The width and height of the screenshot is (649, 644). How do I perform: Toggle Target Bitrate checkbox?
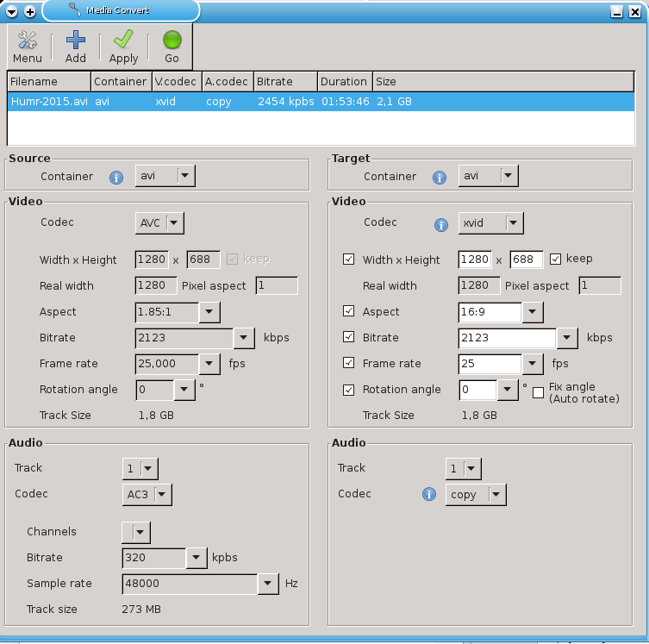coord(348,336)
